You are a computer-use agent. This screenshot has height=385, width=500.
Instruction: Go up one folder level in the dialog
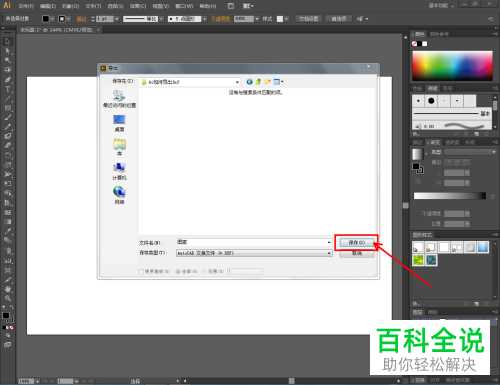258,82
